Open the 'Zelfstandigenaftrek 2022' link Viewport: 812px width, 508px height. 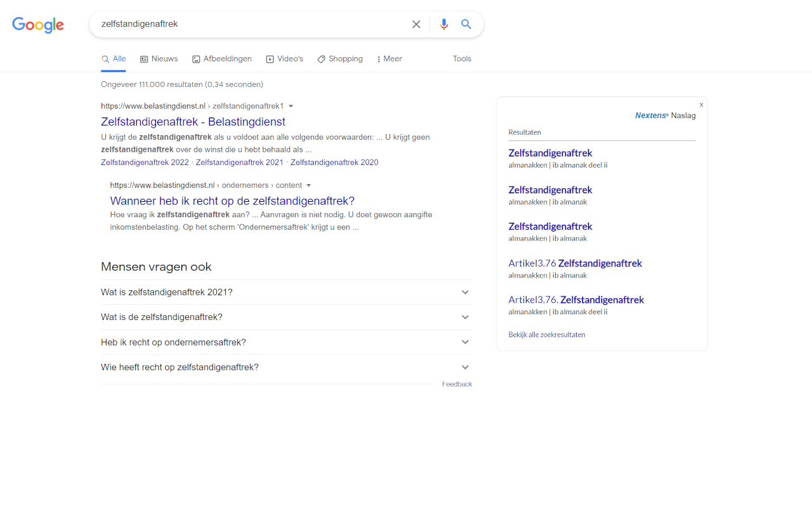coord(145,162)
